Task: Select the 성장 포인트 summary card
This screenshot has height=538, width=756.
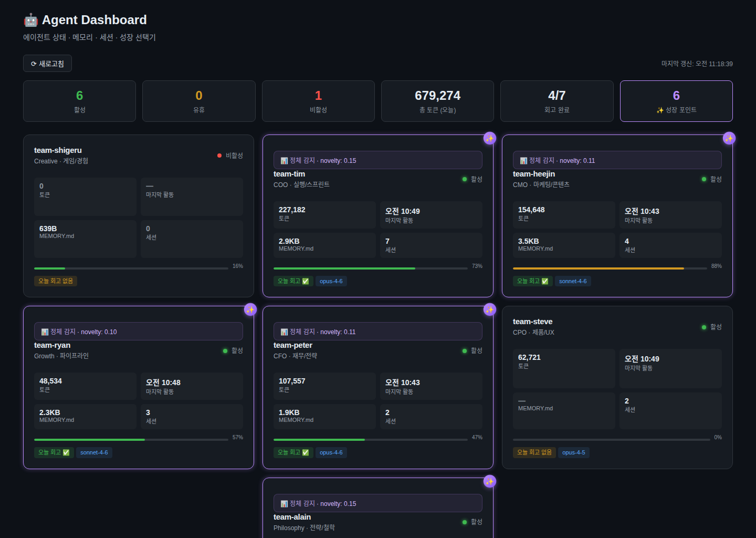Action: 676,101
